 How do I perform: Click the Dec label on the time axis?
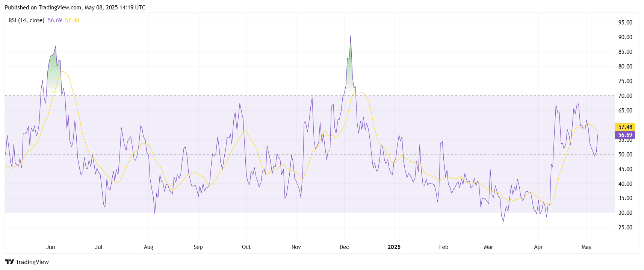(344, 247)
